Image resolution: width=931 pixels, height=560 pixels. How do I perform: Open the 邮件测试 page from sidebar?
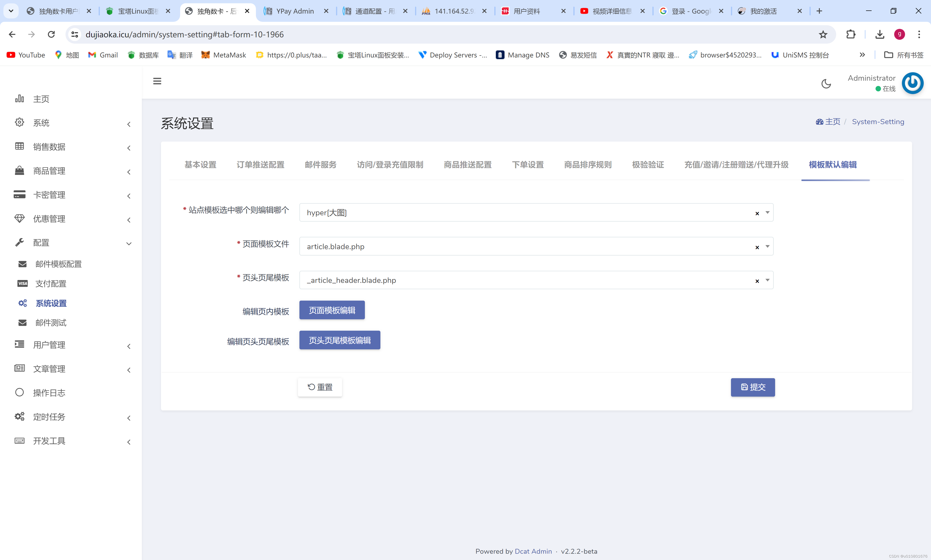tap(51, 323)
